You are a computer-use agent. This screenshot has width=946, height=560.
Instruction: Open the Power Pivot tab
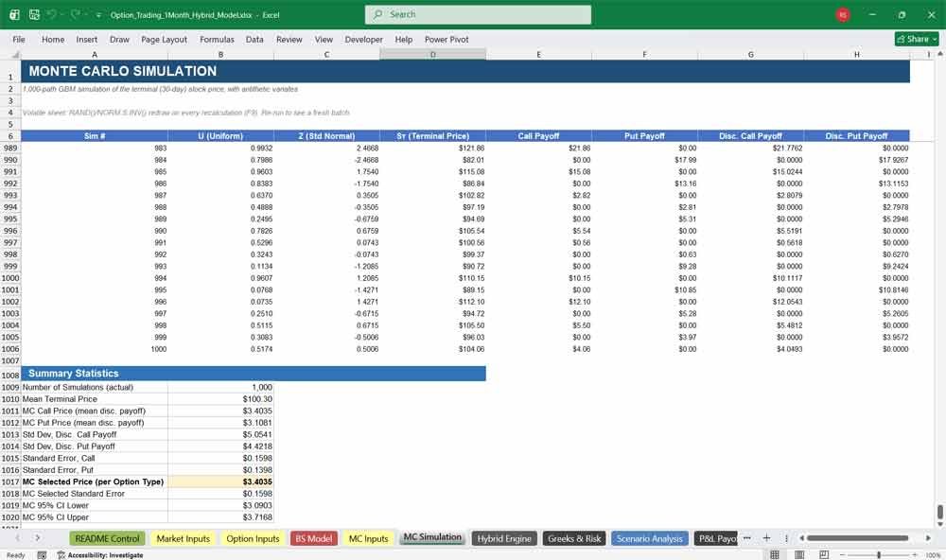pyautogui.click(x=447, y=39)
